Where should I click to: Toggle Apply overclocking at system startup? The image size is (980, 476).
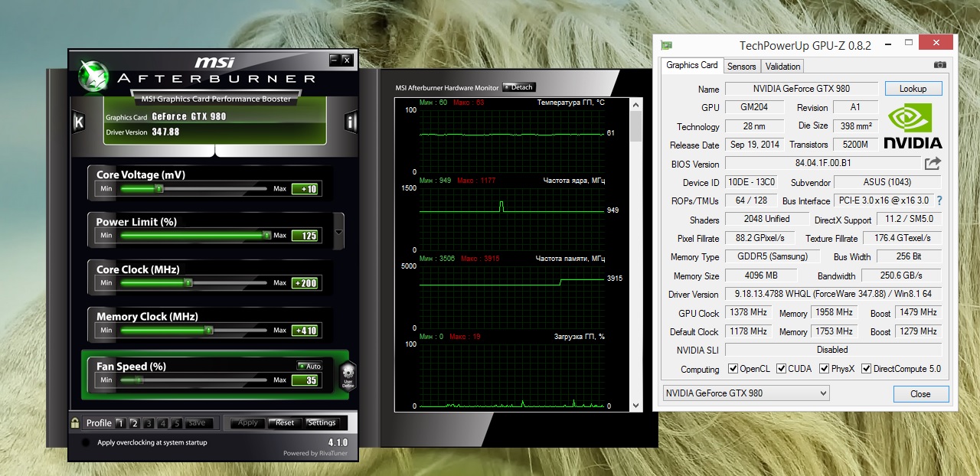pyautogui.click(x=87, y=442)
